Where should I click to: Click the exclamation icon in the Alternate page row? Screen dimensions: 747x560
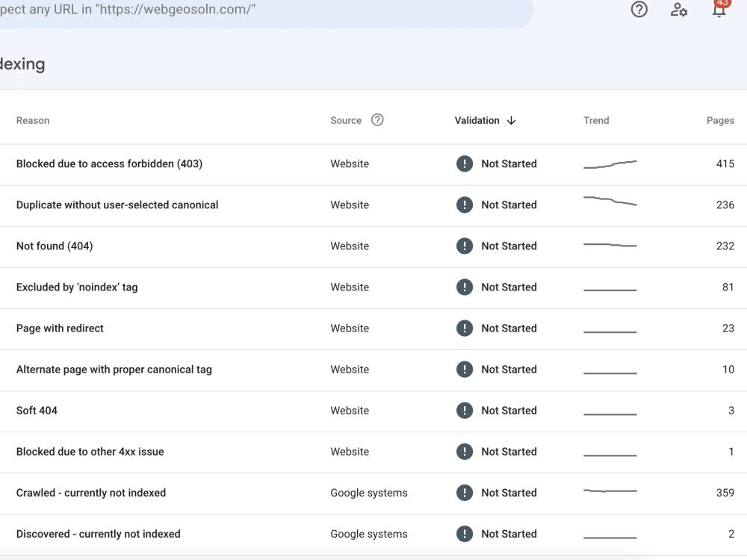pyautogui.click(x=465, y=370)
